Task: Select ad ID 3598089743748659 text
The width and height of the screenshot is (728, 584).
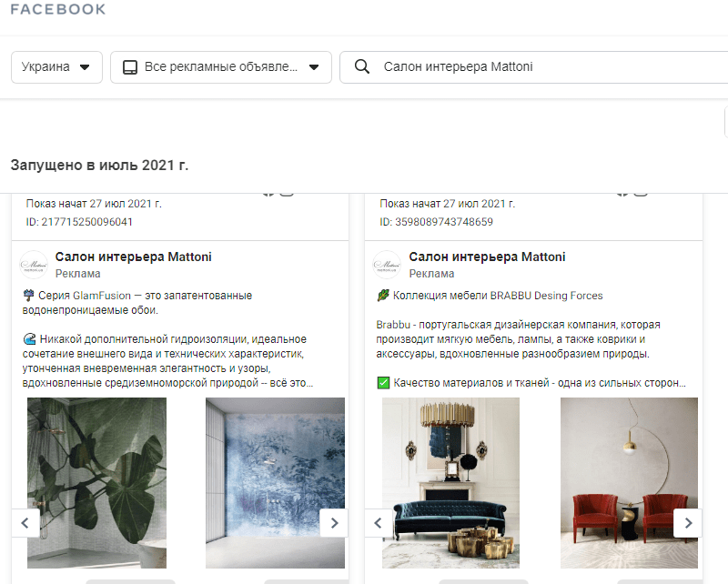Action: (x=437, y=222)
